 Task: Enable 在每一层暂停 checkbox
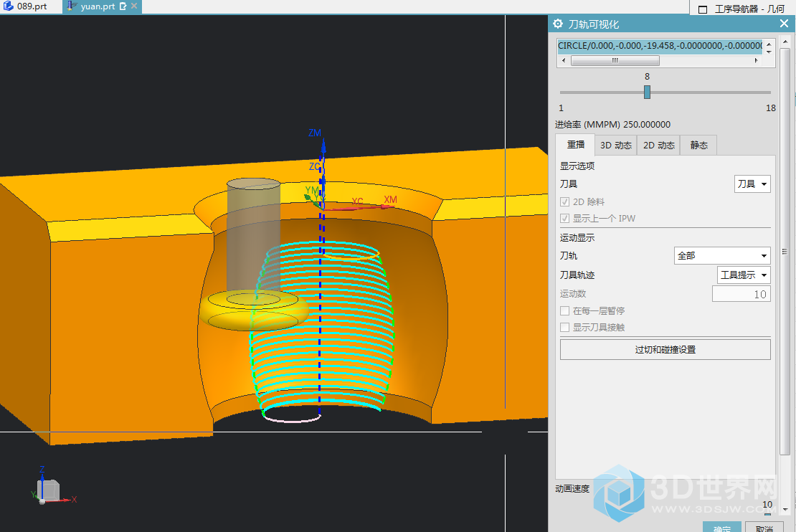(564, 310)
